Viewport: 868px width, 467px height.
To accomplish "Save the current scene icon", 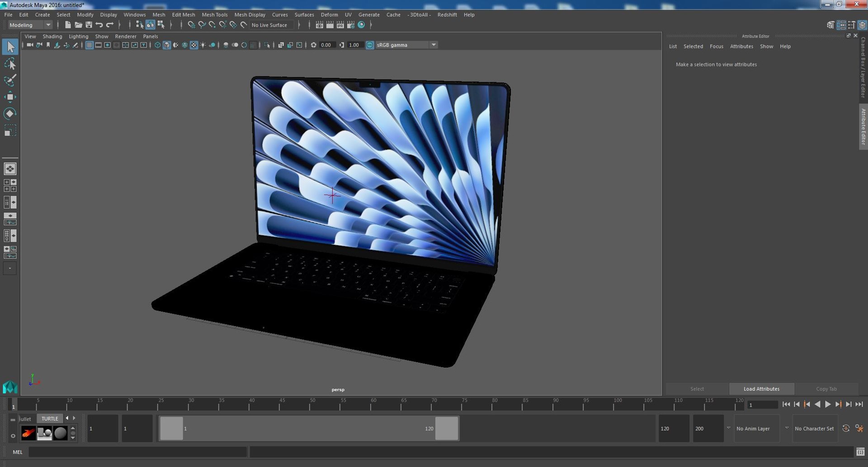I will coord(89,25).
